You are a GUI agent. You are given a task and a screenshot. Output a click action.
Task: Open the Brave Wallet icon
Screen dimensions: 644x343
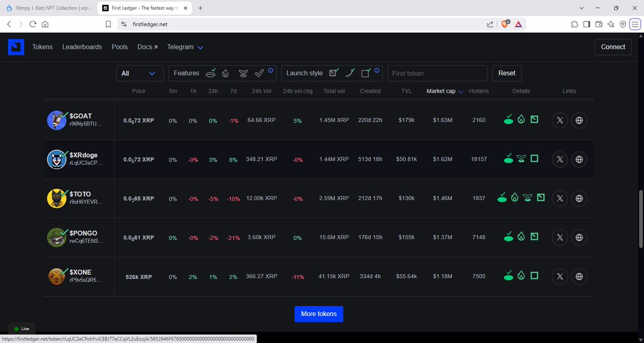tap(598, 24)
